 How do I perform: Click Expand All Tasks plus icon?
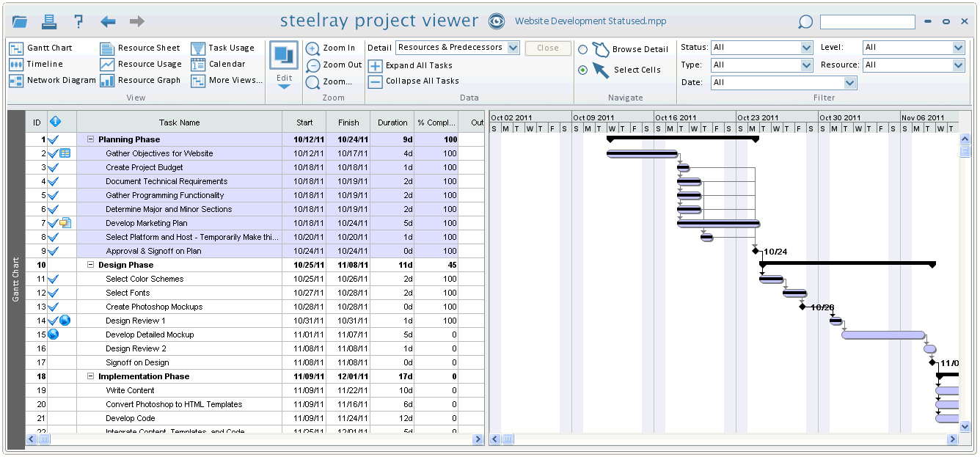tap(375, 65)
